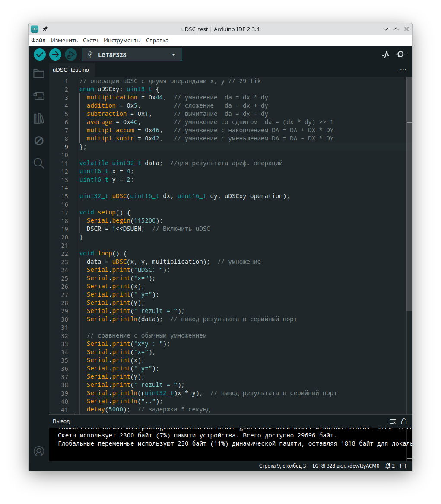Screen dimensions: 441x504
Task: Select the uDSC_test.ino editor tab
Action: (x=71, y=70)
